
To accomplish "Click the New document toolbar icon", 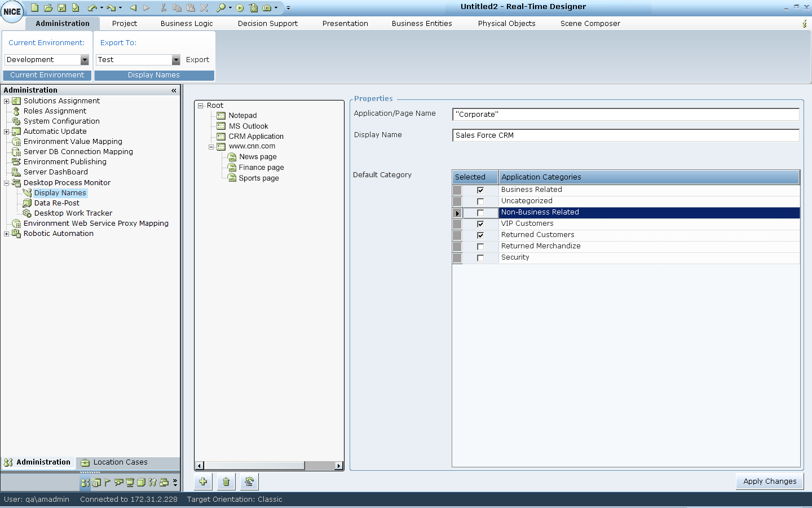I will click(34, 8).
